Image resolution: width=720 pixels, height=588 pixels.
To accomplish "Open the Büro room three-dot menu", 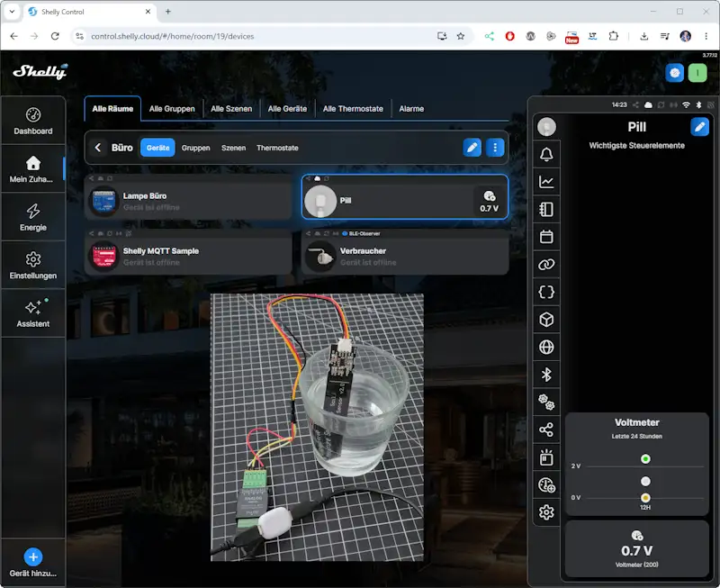I will (x=495, y=148).
